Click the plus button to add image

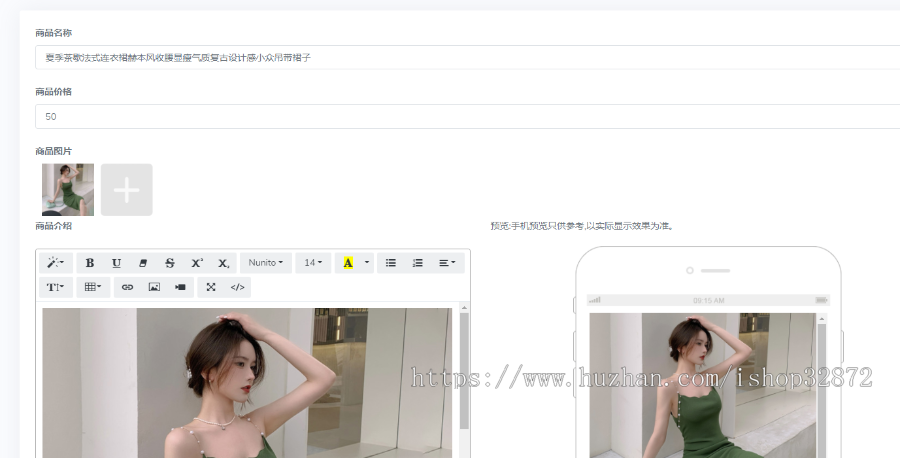tap(127, 190)
